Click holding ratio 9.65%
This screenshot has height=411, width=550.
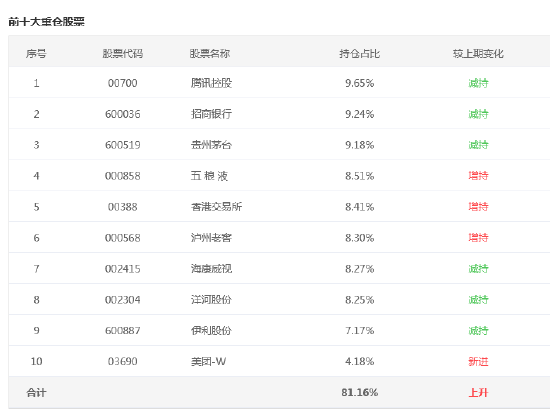(x=360, y=83)
